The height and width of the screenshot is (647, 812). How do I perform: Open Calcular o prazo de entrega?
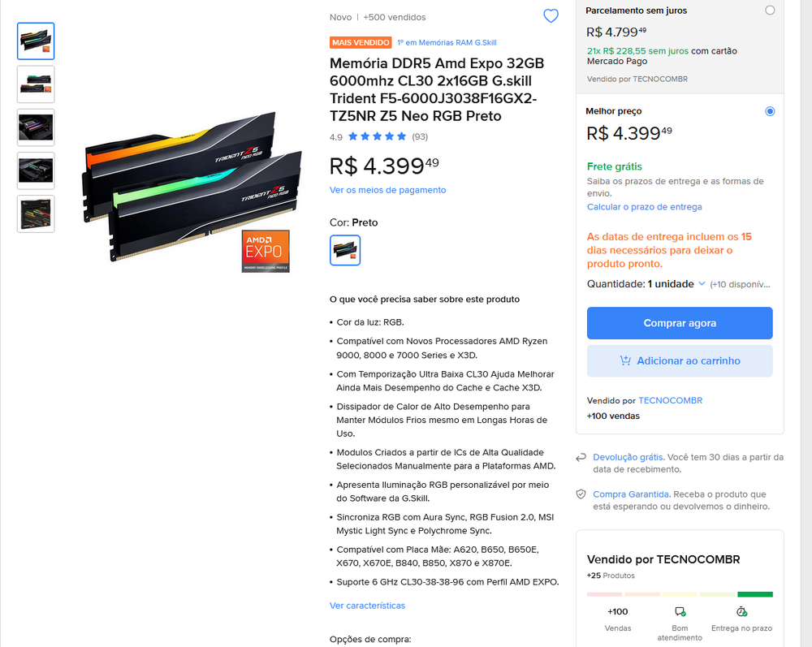644,207
